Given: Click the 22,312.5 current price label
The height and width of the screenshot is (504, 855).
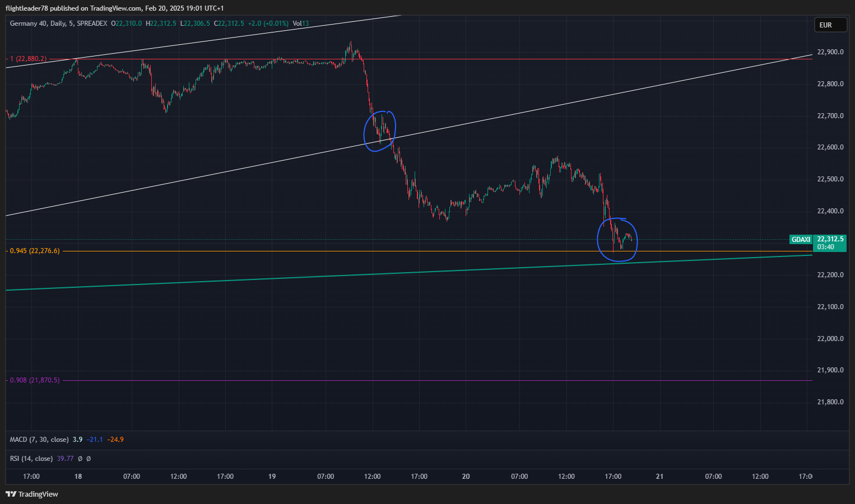Looking at the screenshot, I should tap(830, 239).
